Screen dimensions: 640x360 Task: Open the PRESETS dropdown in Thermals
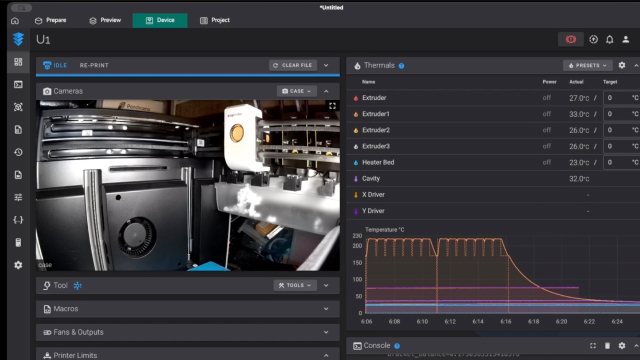[587, 65]
